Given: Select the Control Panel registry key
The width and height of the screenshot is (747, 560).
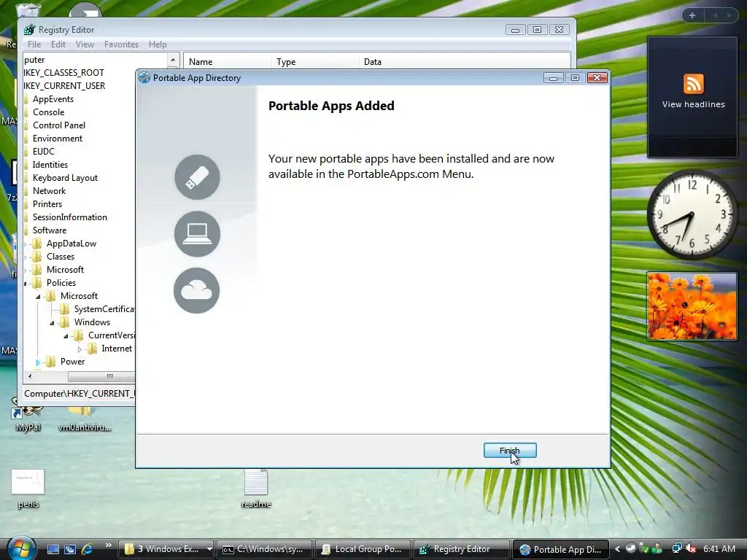Looking at the screenshot, I should (59, 125).
